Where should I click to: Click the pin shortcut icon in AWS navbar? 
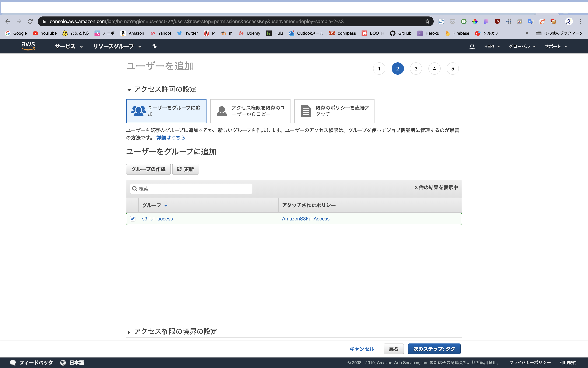pos(155,46)
